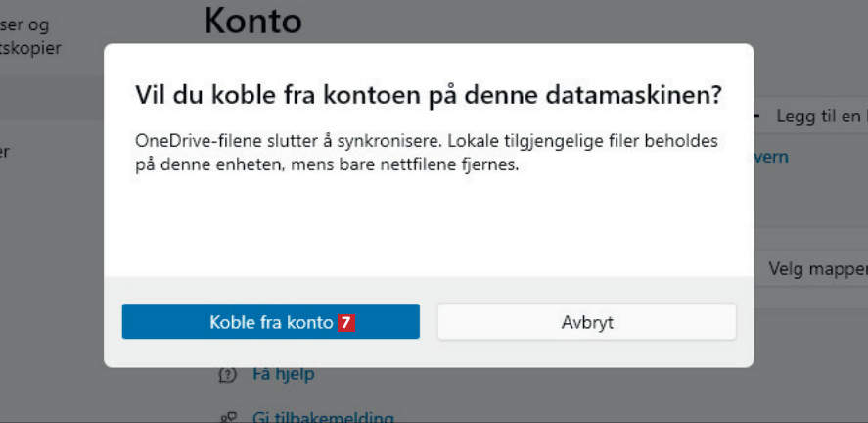Screen dimensions: 868x423
Task: Click the word datamaskinen in the dialog title
Action: coord(637,96)
